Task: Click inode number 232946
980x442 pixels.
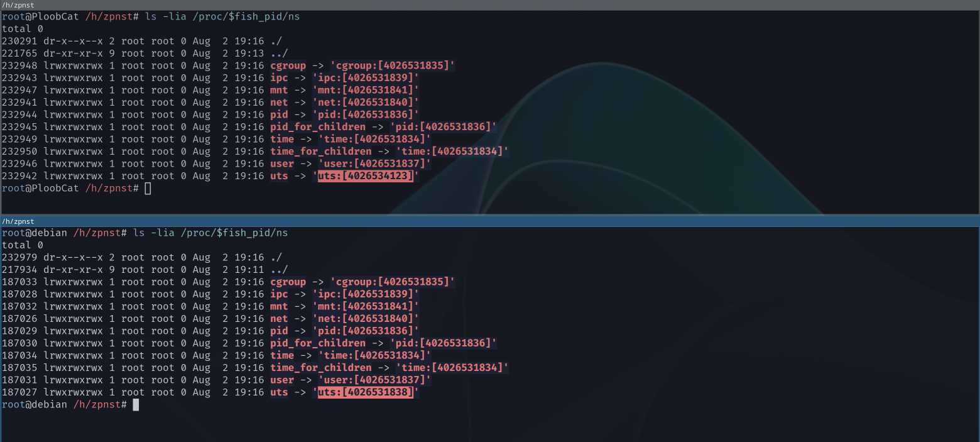Action: click(19, 163)
